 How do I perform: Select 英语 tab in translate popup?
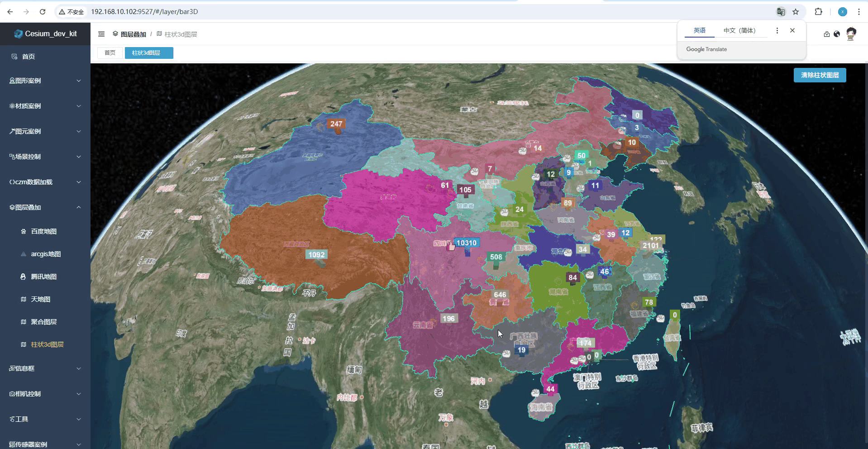tap(700, 30)
